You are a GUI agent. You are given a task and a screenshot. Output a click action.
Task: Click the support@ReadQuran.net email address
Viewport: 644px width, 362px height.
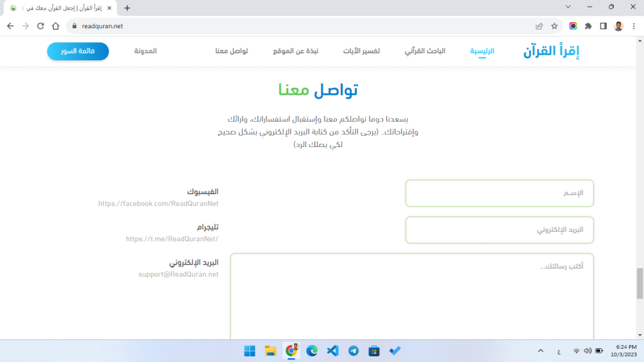coord(178,274)
